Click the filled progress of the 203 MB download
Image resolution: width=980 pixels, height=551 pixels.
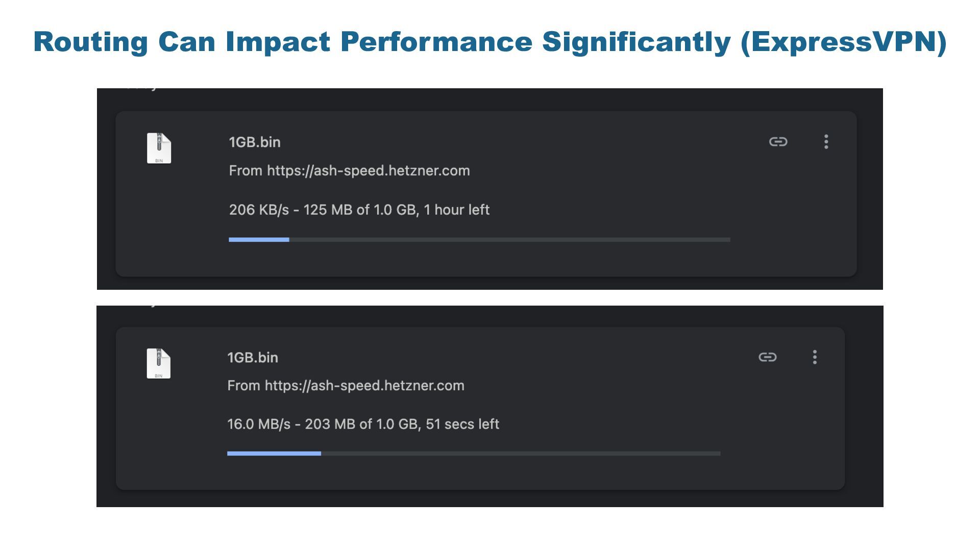274,453
